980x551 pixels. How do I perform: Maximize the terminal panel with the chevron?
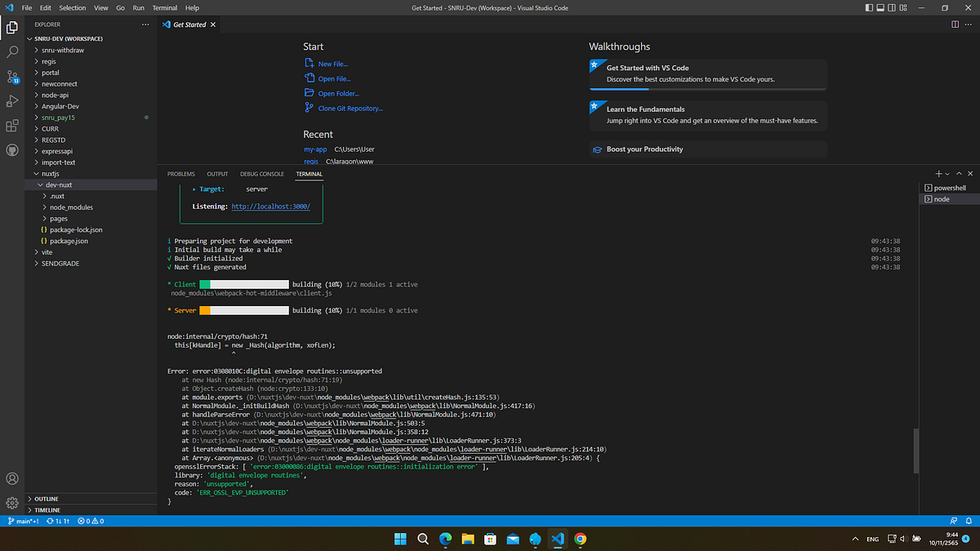[959, 173]
